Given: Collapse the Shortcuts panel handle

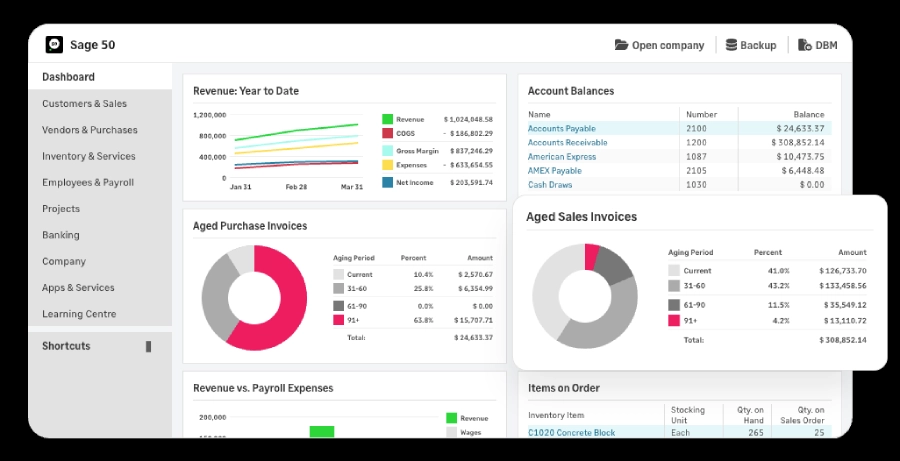Looking at the screenshot, I should click(149, 346).
